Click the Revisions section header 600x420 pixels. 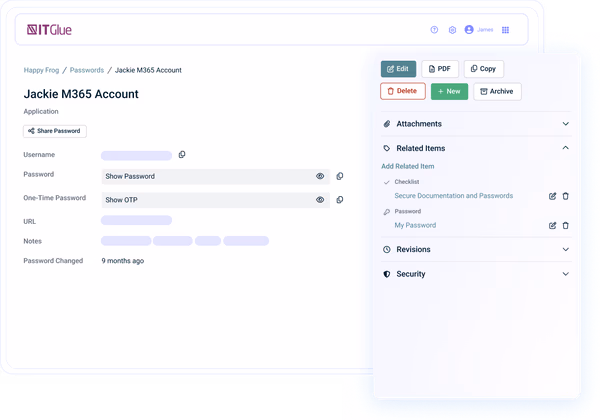[476, 249]
